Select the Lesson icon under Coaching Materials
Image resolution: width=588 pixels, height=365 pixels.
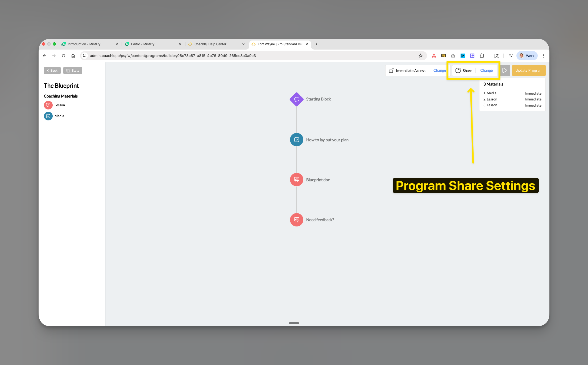click(x=48, y=105)
